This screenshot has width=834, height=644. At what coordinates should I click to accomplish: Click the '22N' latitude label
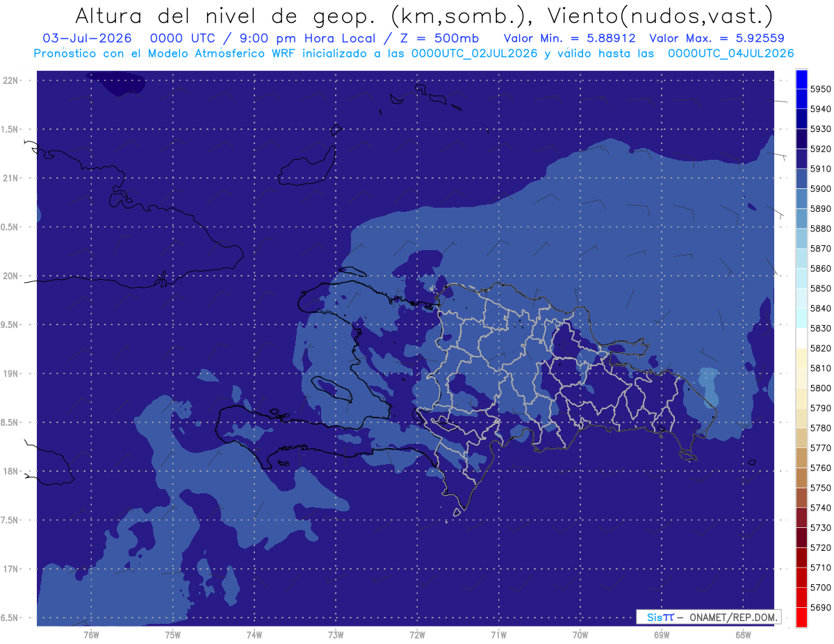12,81
